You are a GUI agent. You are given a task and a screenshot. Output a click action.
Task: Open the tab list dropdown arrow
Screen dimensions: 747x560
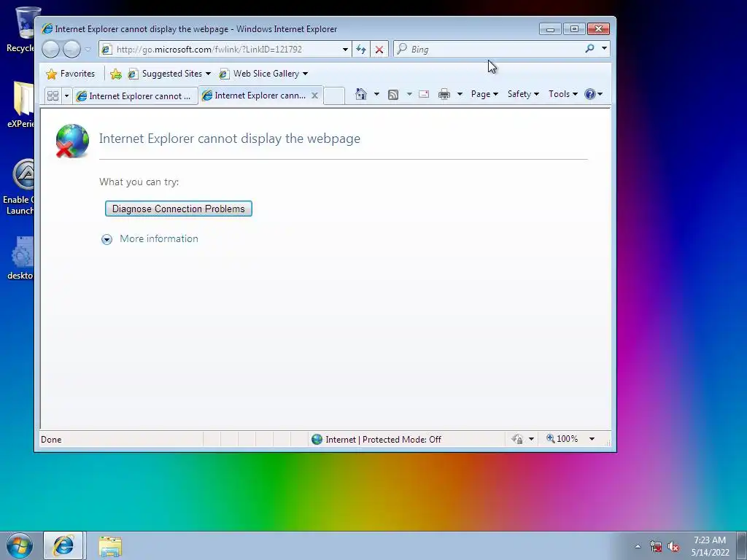click(x=66, y=96)
